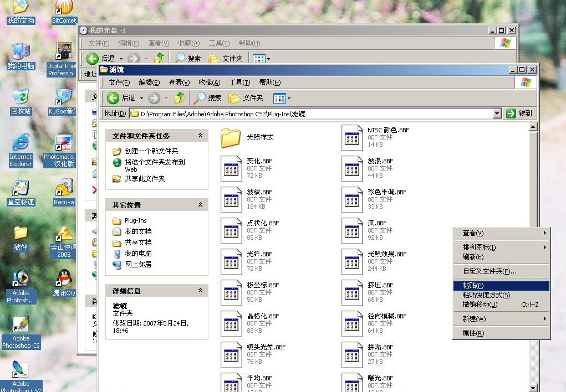This screenshot has width=566, height=392.
Task: Collapse the 详细信息 panel
Action: coord(200,291)
